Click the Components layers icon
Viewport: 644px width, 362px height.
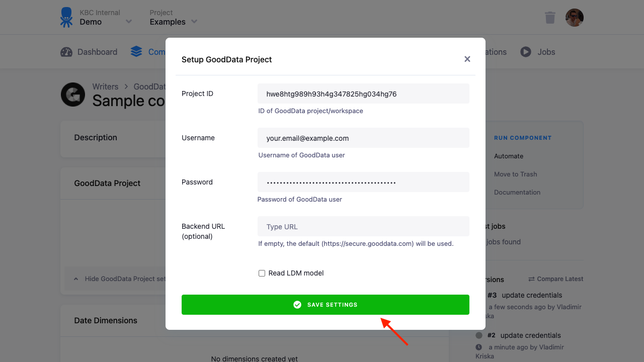(136, 52)
